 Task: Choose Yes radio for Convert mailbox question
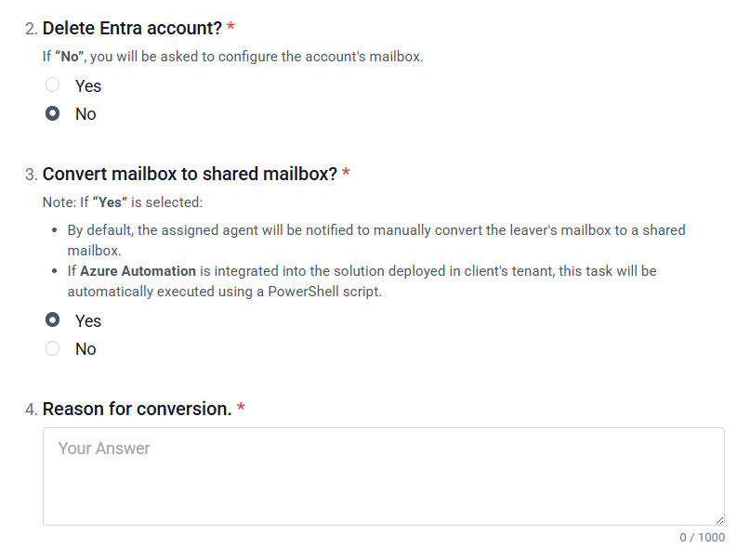coord(53,320)
